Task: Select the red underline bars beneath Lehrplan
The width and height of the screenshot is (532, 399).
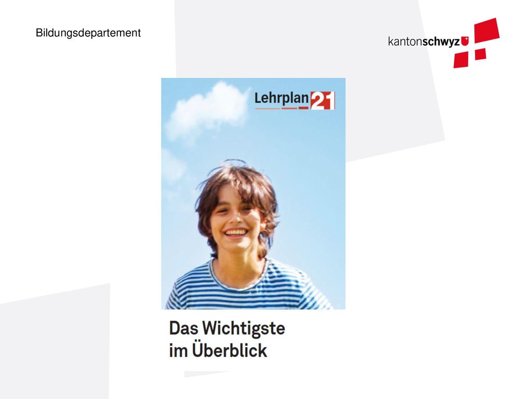Action: [282, 108]
